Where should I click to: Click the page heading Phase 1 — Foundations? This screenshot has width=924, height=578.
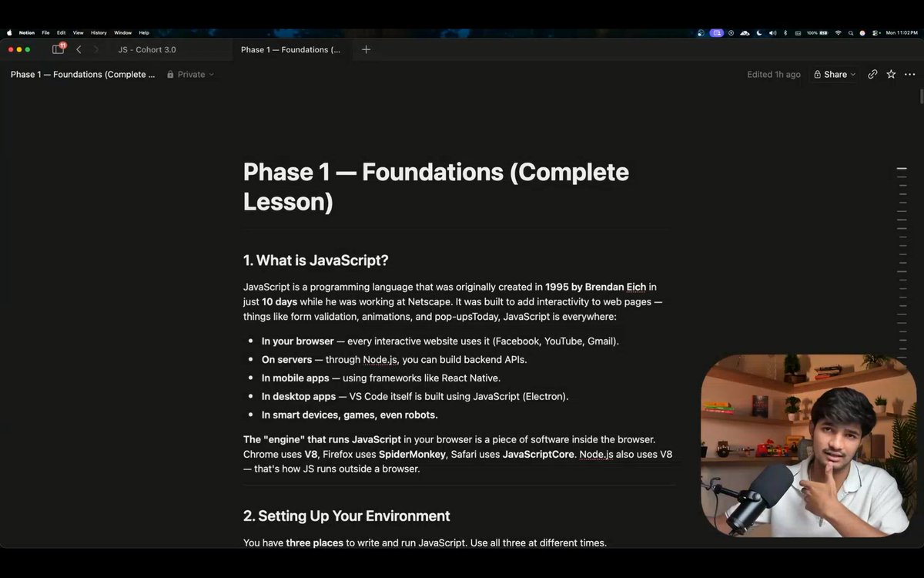pos(436,187)
